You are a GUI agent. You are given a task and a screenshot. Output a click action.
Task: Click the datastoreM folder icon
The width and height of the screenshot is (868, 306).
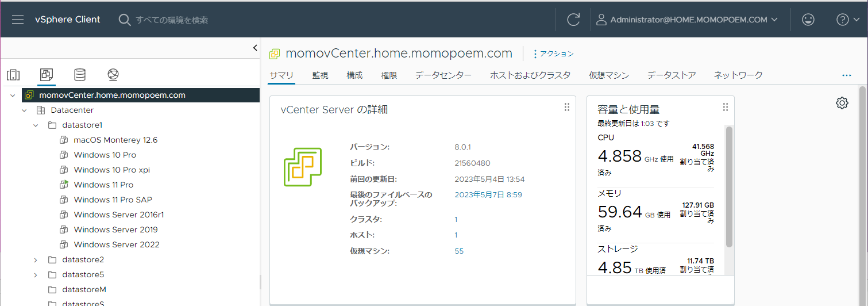[52, 289]
